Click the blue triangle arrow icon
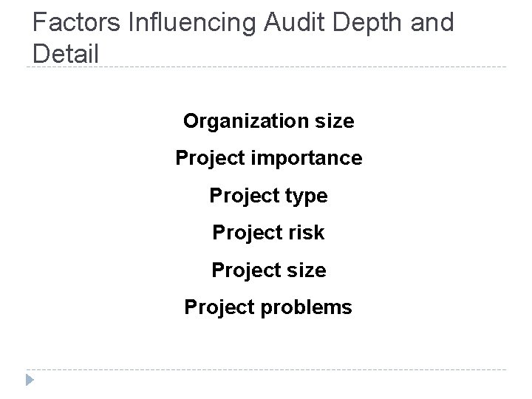Viewport: 532px width, 399px height. pyautogui.click(x=30, y=380)
